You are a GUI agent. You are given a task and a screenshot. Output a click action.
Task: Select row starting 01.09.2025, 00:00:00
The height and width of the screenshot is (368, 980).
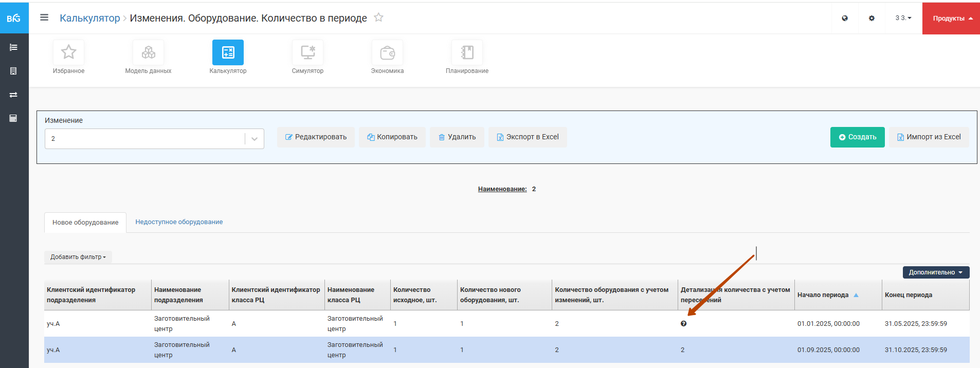507,350
